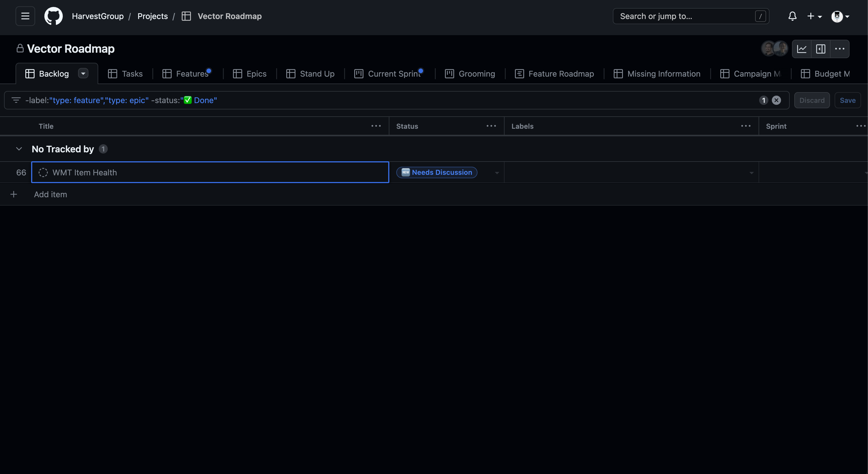Screen dimensions: 868x474
Task: Discard the view changes
Action: click(812, 101)
